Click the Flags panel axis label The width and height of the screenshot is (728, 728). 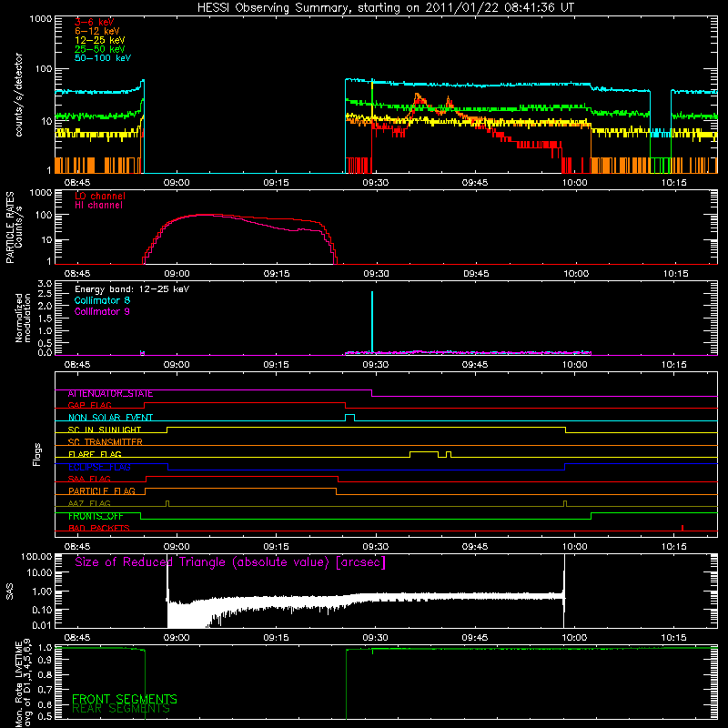click(37, 454)
